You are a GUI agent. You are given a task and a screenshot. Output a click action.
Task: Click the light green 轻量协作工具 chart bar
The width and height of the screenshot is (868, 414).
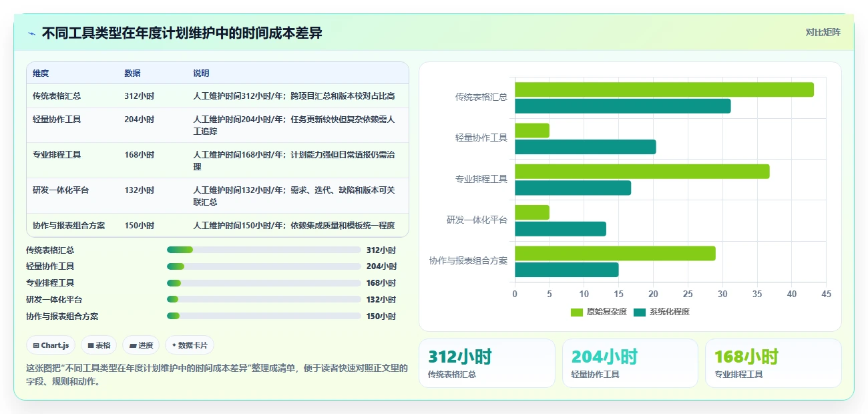coord(532,130)
